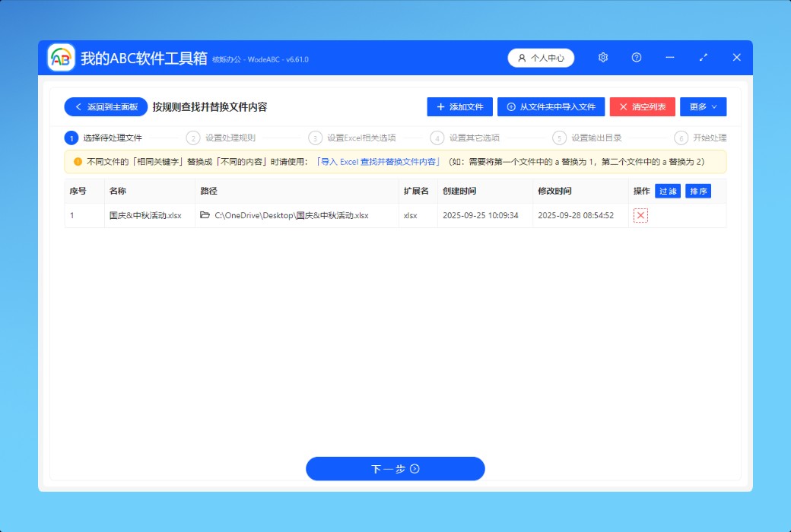Go back with 返回到主面板 button

[x=106, y=107]
